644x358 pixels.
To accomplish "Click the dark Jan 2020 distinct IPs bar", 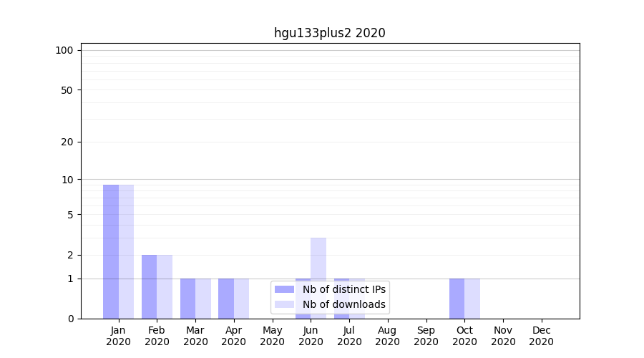I will pyautogui.click(x=111, y=251).
